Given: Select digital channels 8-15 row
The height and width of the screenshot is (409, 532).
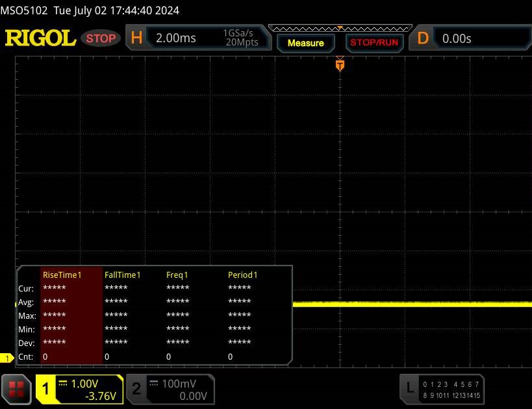Looking at the screenshot, I should click(x=451, y=395).
